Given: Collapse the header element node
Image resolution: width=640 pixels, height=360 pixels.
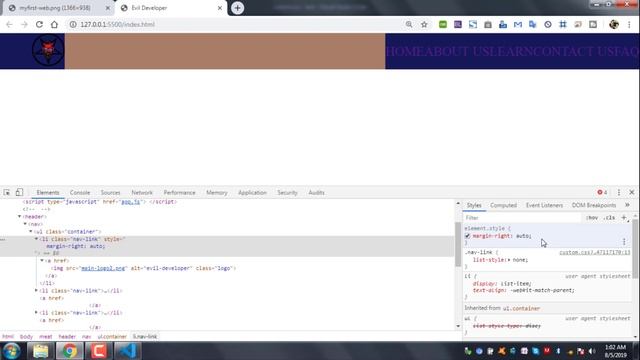Looking at the screenshot, I should point(20,217).
